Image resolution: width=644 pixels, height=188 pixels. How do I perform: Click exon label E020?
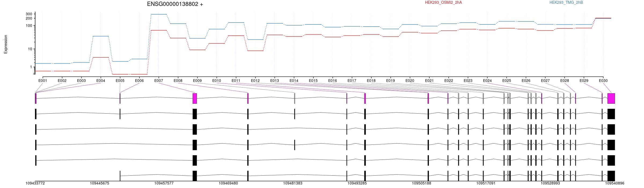pos(410,81)
